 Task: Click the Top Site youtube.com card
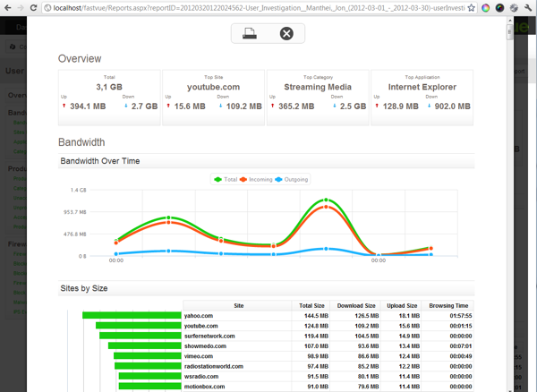[x=213, y=98]
